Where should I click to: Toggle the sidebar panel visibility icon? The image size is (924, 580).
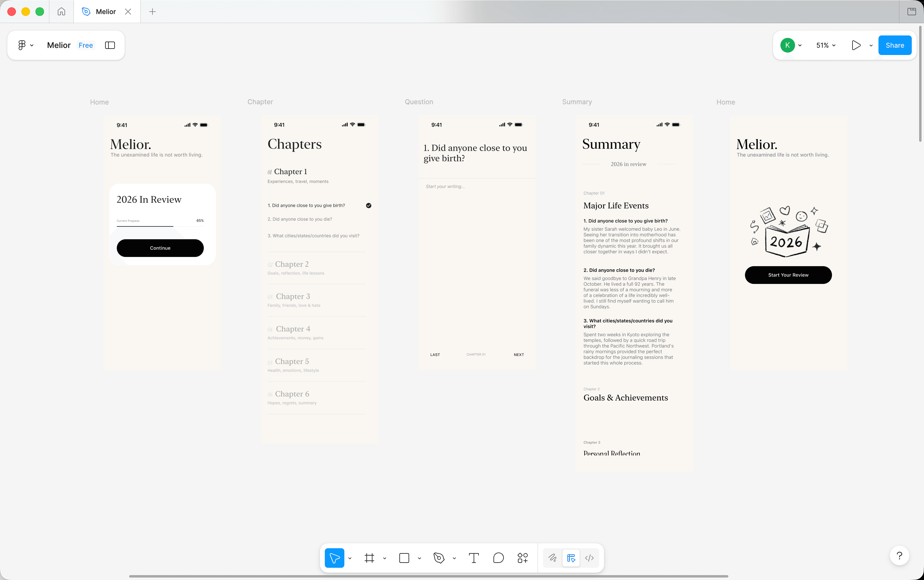110,45
